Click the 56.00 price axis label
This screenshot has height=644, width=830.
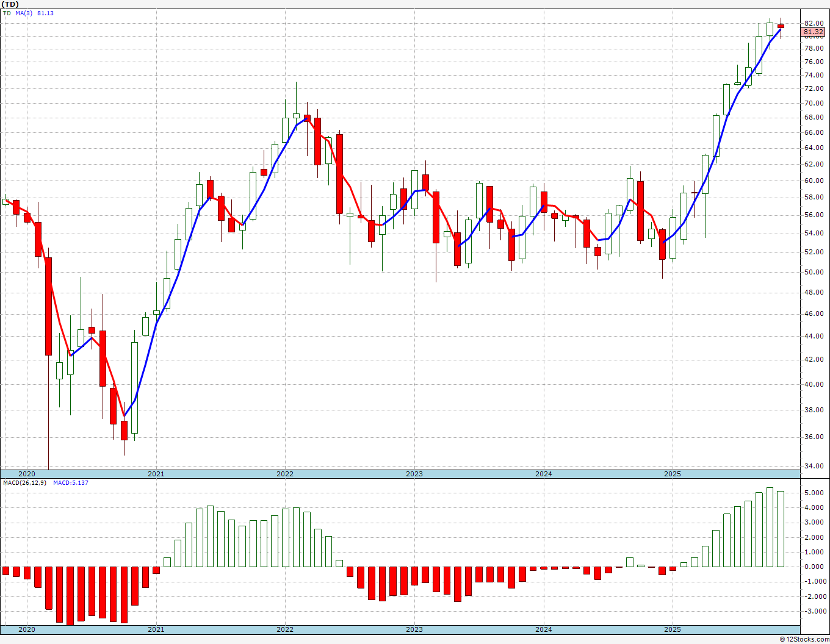click(x=814, y=215)
